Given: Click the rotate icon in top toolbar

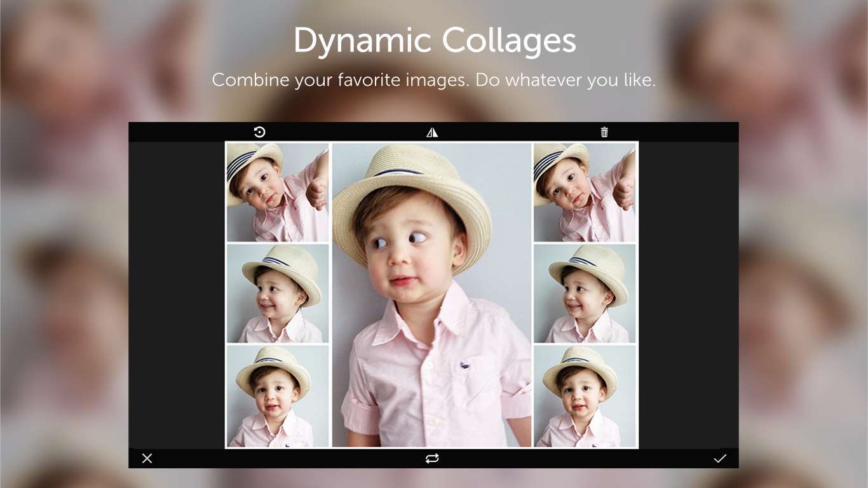Looking at the screenshot, I should coord(259,132).
